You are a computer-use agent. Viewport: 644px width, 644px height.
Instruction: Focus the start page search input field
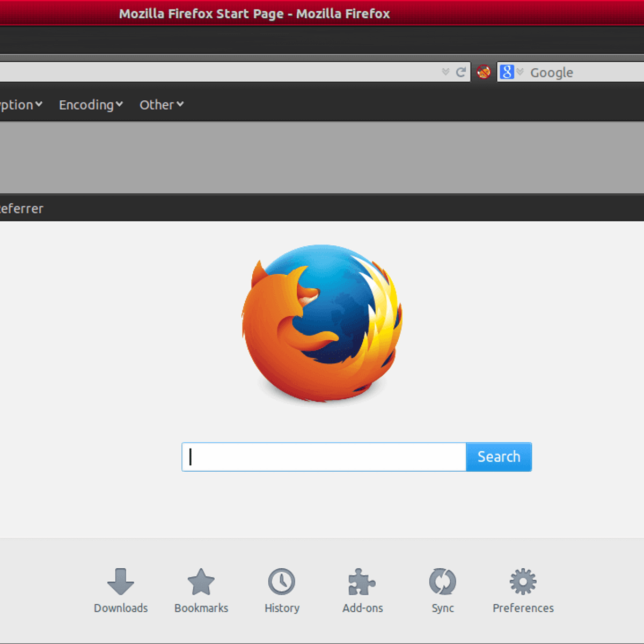coord(324,457)
